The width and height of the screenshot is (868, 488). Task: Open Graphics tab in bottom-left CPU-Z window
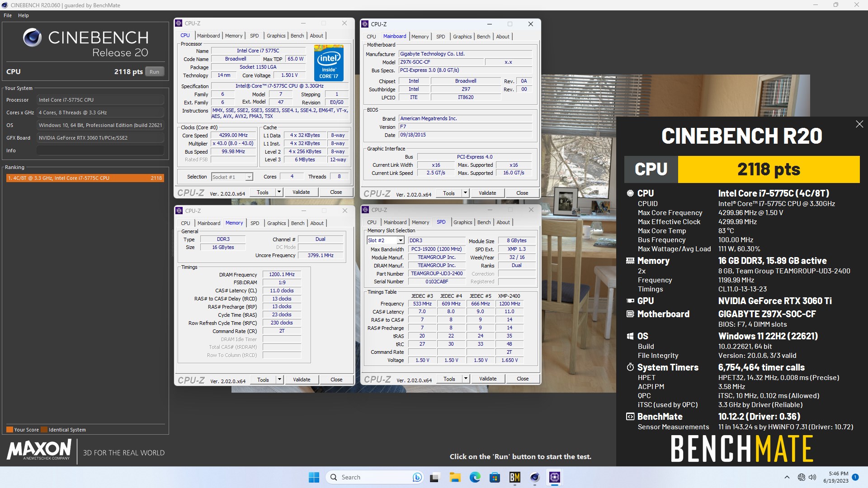click(276, 223)
